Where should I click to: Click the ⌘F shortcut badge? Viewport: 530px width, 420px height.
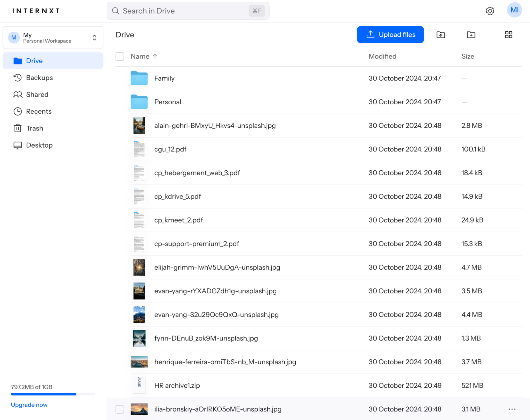[x=257, y=11]
